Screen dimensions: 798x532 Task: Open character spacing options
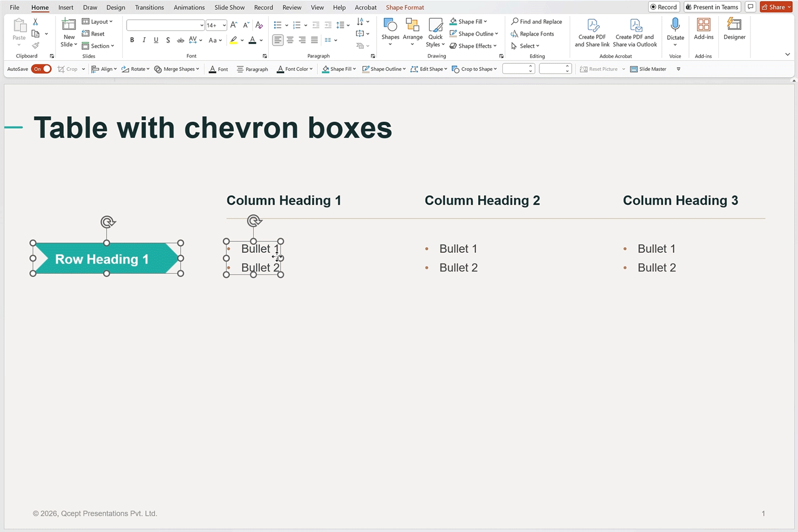coord(195,40)
